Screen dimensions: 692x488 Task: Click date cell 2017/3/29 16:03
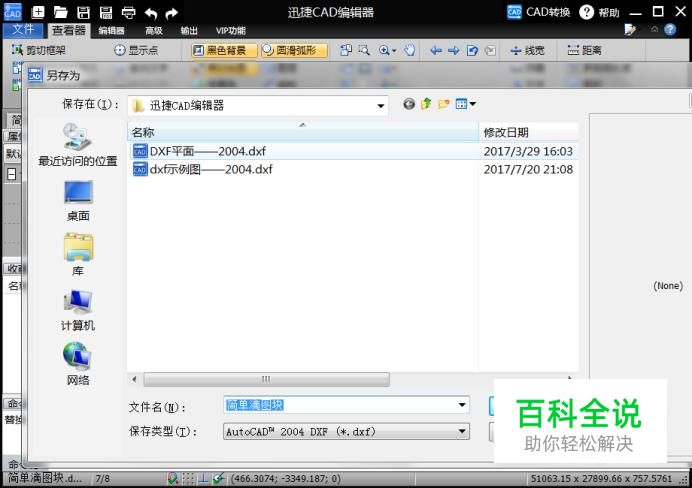click(528, 151)
